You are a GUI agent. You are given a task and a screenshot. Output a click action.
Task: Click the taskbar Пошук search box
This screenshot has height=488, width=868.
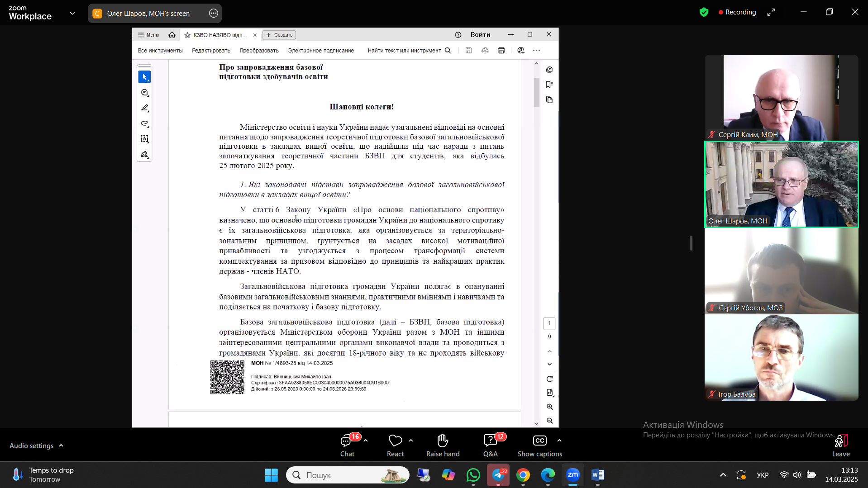click(x=348, y=475)
